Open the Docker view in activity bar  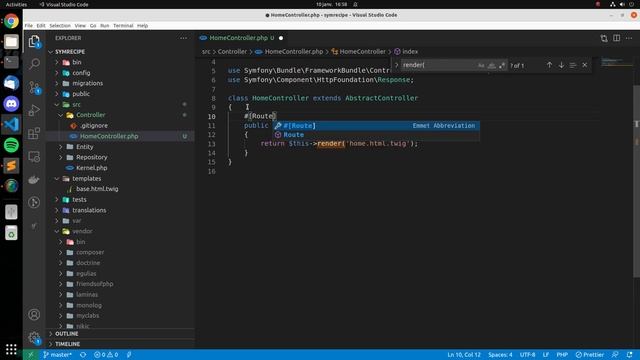pyautogui.click(x=34, y=179)
